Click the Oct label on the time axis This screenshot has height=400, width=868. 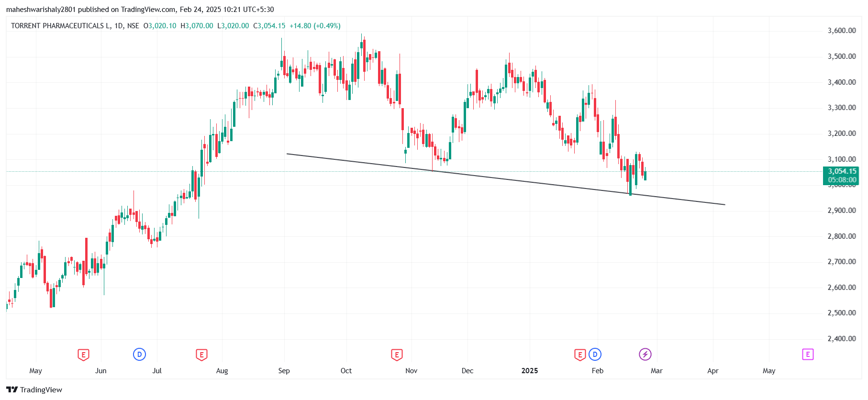346,371
